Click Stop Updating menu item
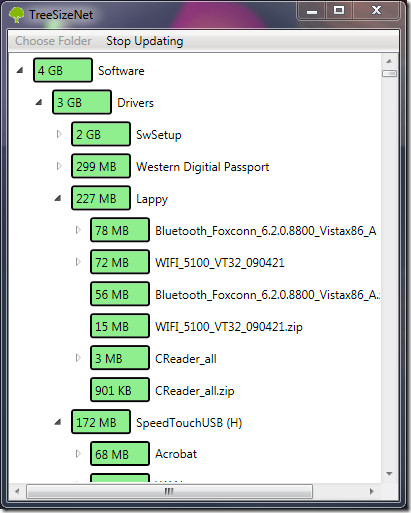 pos(145,41)
